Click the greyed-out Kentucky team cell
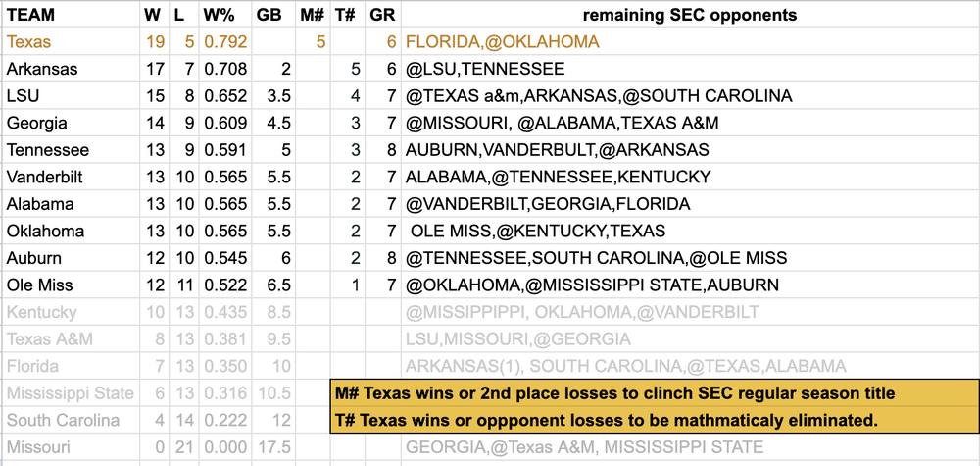980x466 pixels. click(x=41, y=313)
